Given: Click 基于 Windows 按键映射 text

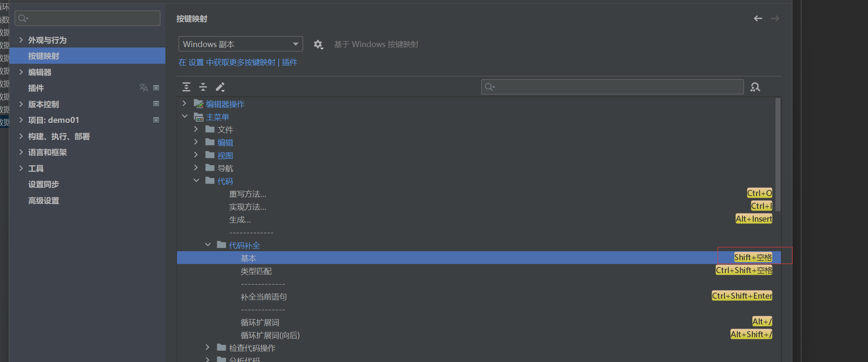Looking at the screenshot, I should point(376,45).
